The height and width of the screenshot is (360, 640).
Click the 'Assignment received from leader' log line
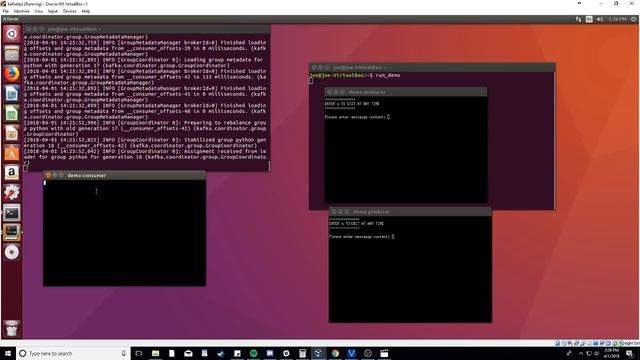145,157
